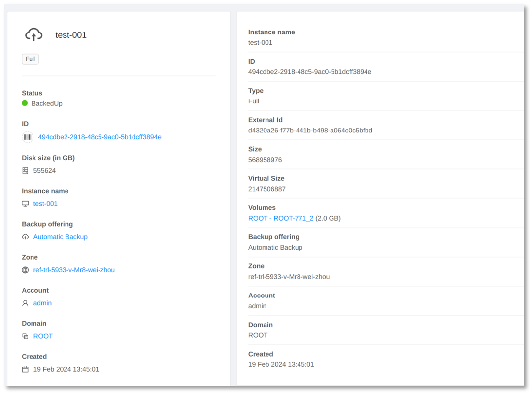Click the monitor icon beside instance name
The height and width of the screenshot is (394, 532).
[25, 204]
